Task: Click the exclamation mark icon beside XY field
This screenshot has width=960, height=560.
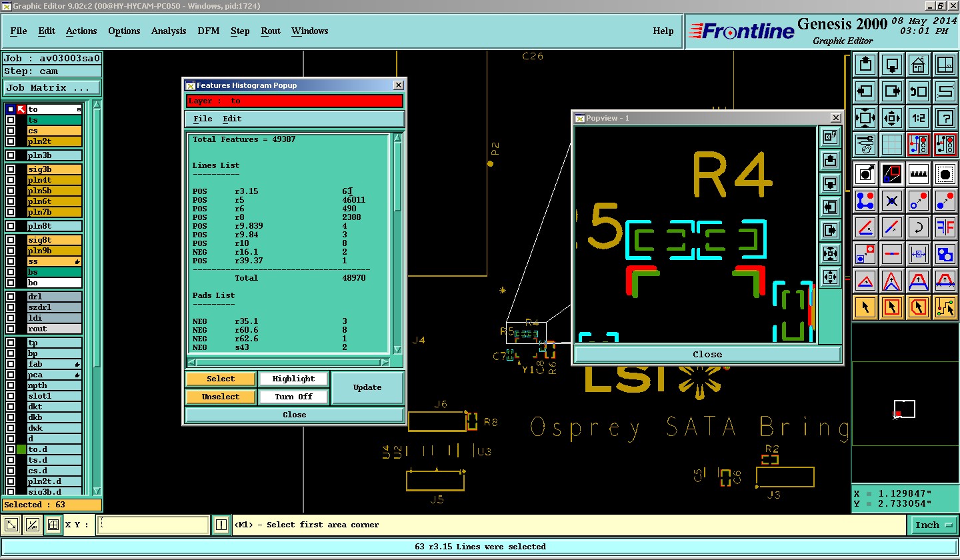Action: (221, 525)
